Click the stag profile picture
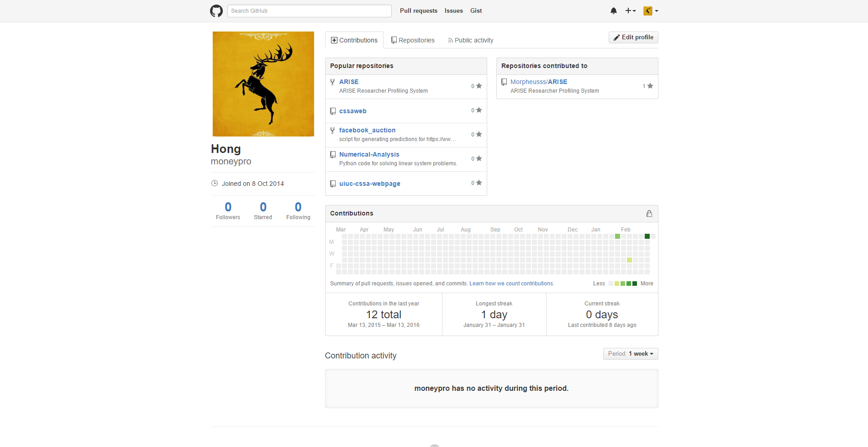Image resolution: width=868 pixels, height=447 pixels. pyautogui.click(x=263, y=84)
